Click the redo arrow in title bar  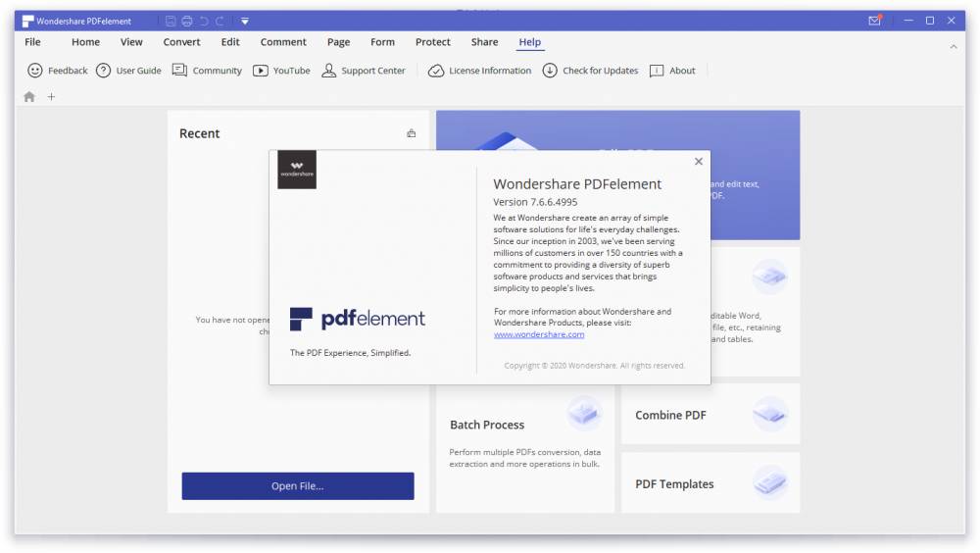[220, 22]
